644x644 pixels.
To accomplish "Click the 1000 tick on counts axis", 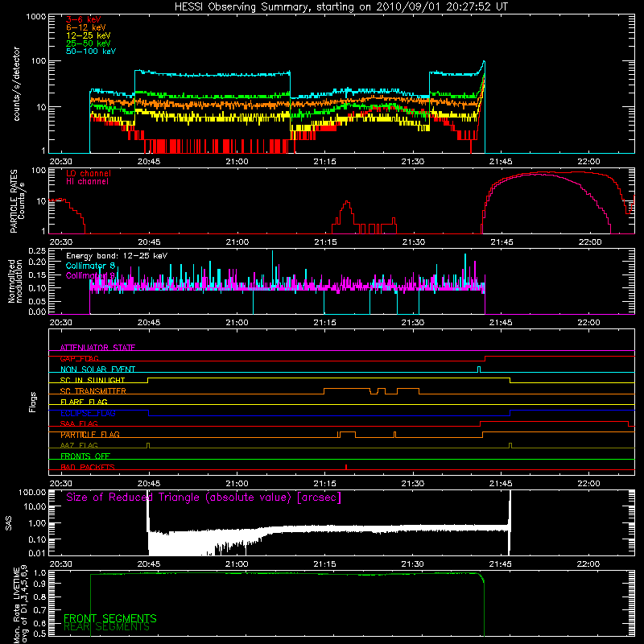I will click(36, 16).
